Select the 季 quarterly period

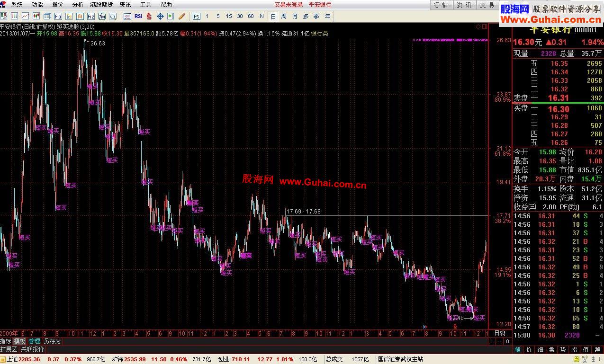[316, 16]
